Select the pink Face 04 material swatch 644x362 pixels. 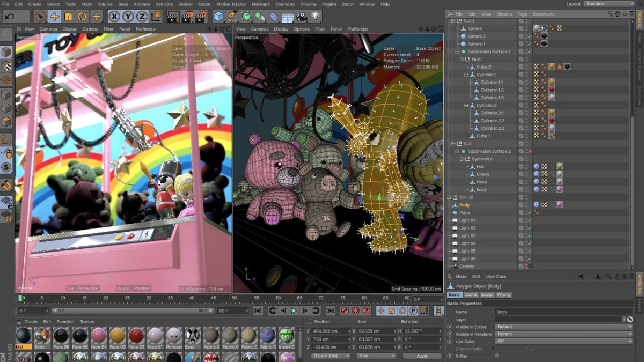[x=98, y=336]
